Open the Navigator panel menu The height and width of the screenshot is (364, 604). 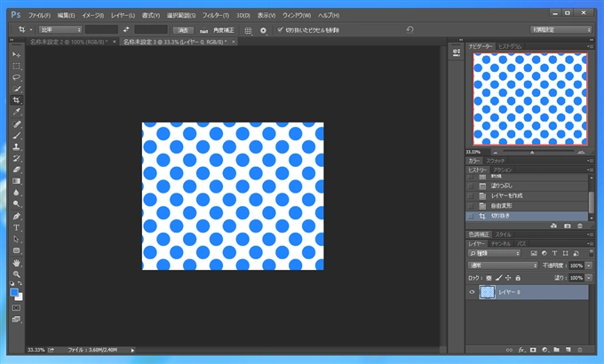tap(590, 46)
